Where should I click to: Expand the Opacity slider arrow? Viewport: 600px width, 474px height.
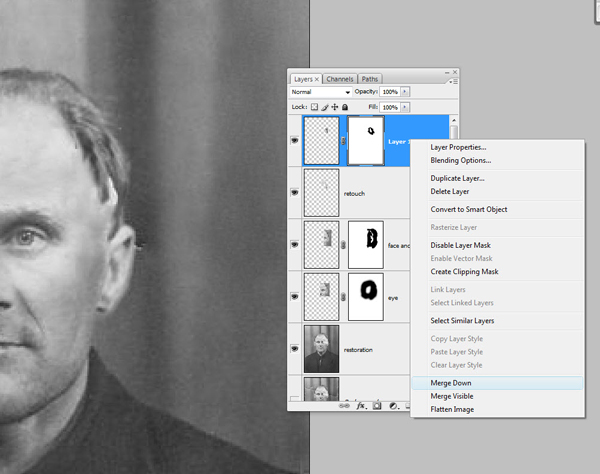(x=406, y=92)
